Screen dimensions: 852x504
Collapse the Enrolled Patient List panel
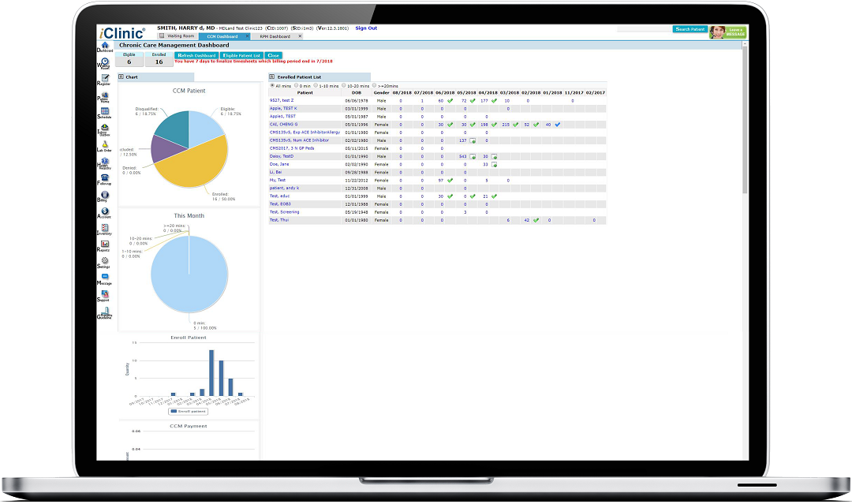click(x=272, y=77)
